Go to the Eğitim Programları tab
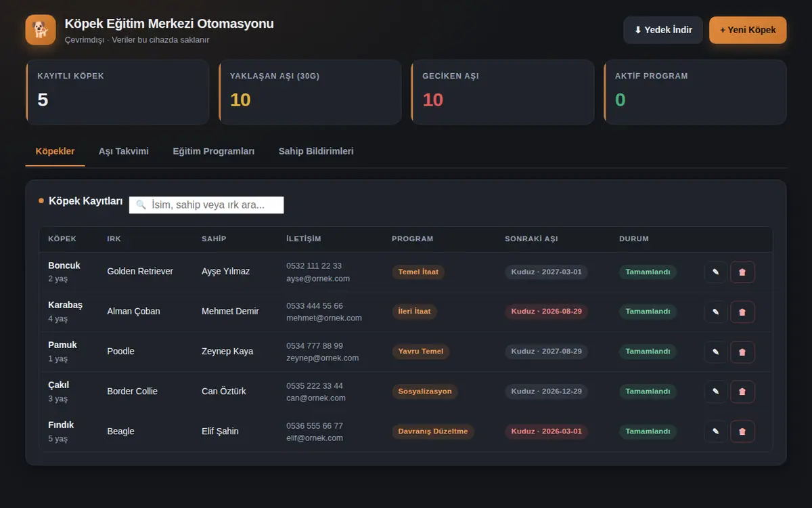Screen dimensions: 812x508 (214, 151)
